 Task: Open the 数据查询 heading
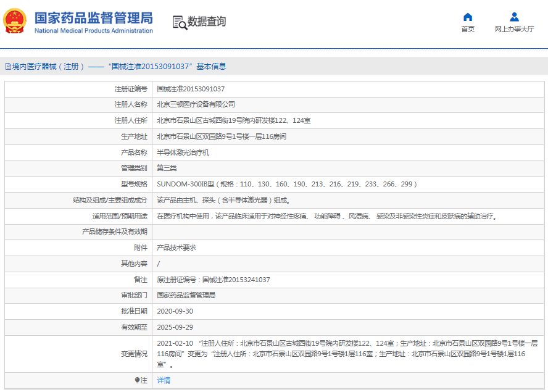[x=207, y=22]
